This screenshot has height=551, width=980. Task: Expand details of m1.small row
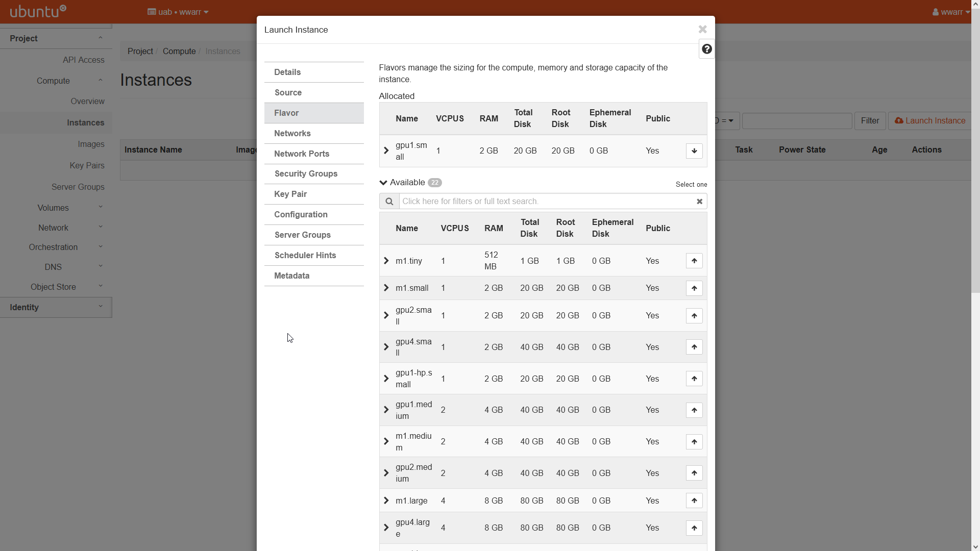click(x=386, y=288)
